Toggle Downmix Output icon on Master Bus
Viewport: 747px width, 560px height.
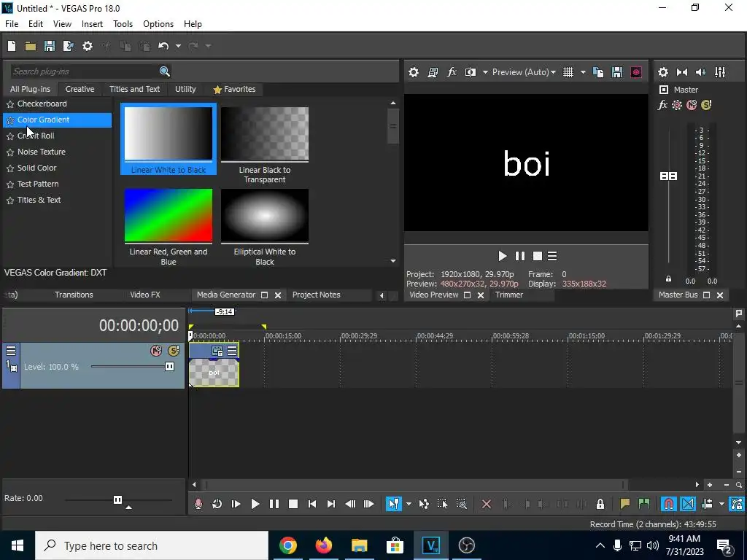pos(682,72)
